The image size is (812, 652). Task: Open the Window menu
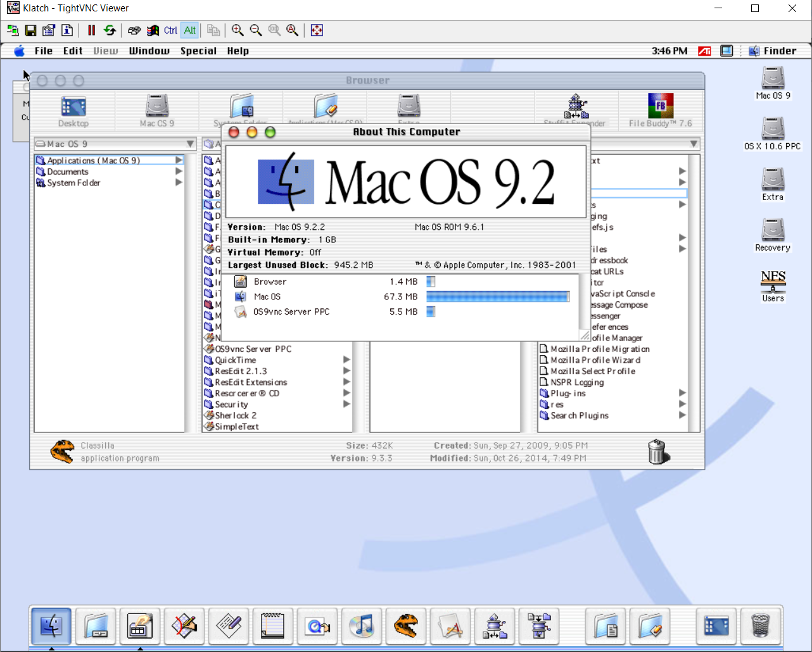click(149, 51)
